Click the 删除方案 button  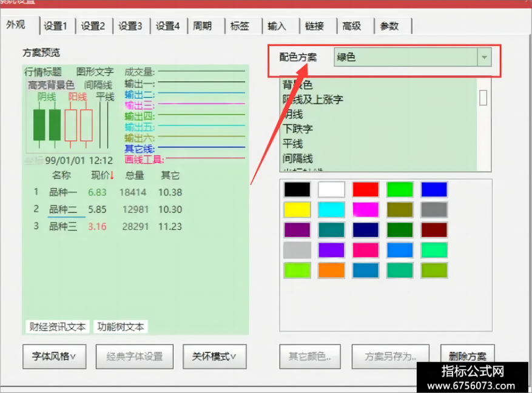point(468,355)
